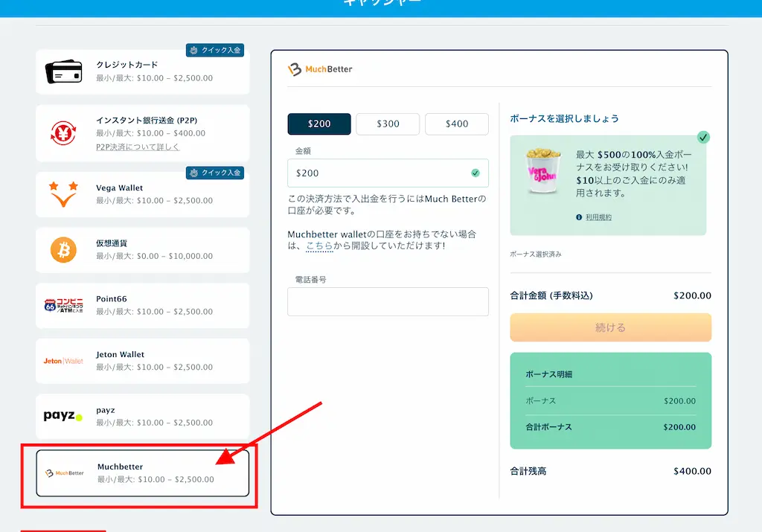Click the Vera&John bonus bucket image
The height and width of the screenshot is (532, 762).
click(x=542, y=170)
